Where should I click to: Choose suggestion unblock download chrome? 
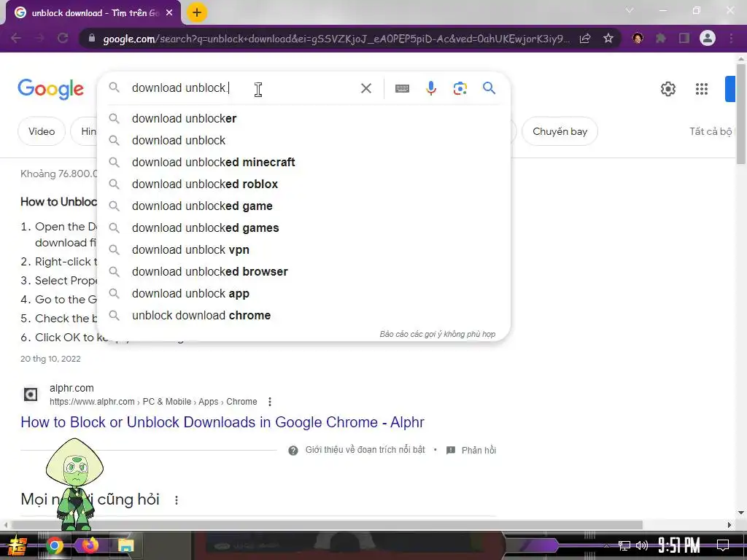point(303,316)
